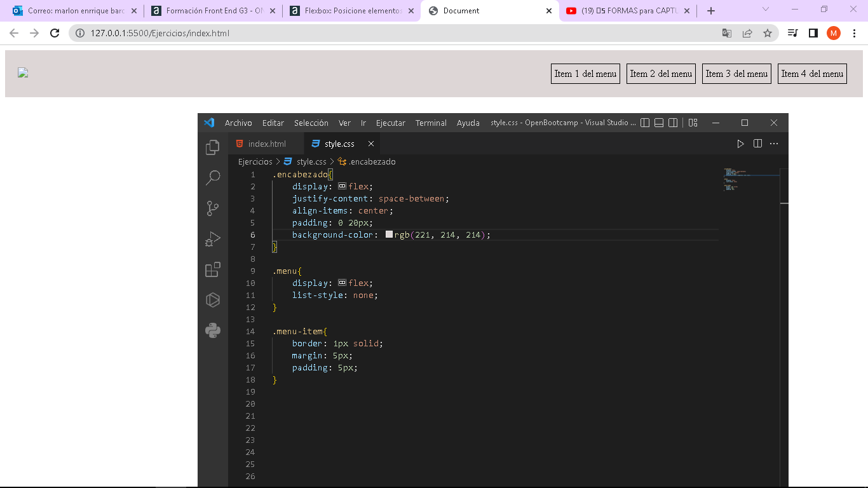Open the editor More Actions menu

[x=774, y=144]
